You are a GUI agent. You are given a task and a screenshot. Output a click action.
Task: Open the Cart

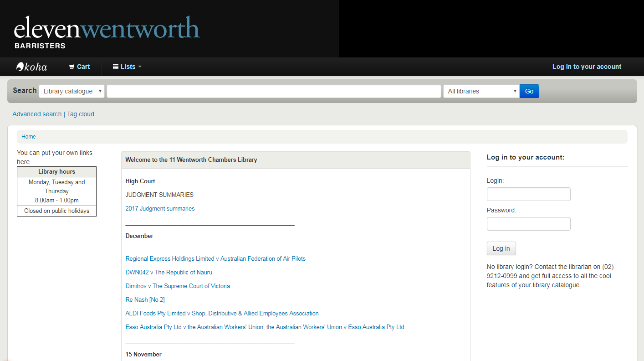coord(79,67)
